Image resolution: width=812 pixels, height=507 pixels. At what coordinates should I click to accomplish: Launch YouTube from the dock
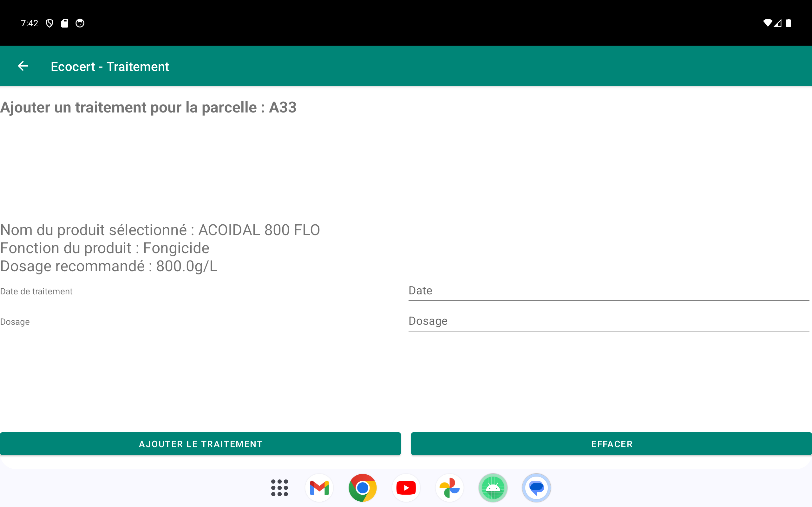(406, 488)
